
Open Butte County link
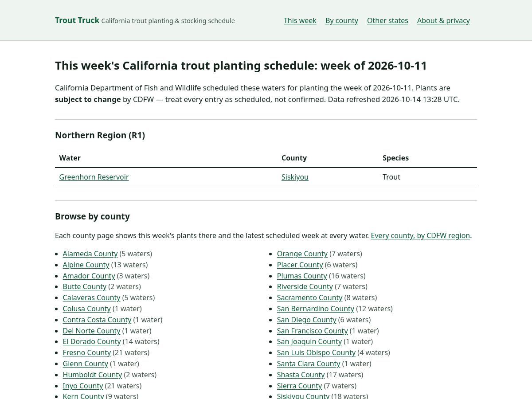[x=85, y=286]
